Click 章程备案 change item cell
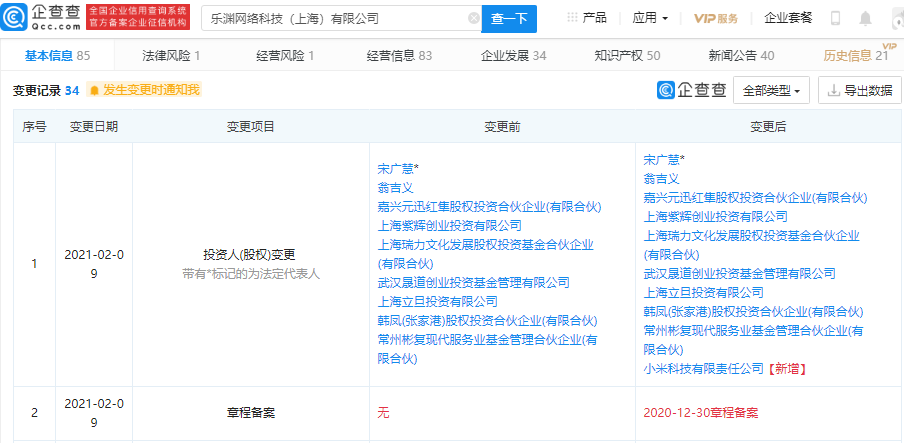 click(x=250, y=413)
